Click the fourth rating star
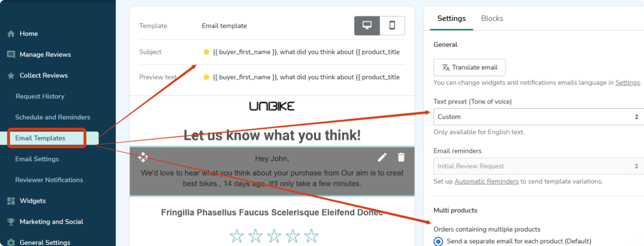644x246 pixels. tap(292, 236)
